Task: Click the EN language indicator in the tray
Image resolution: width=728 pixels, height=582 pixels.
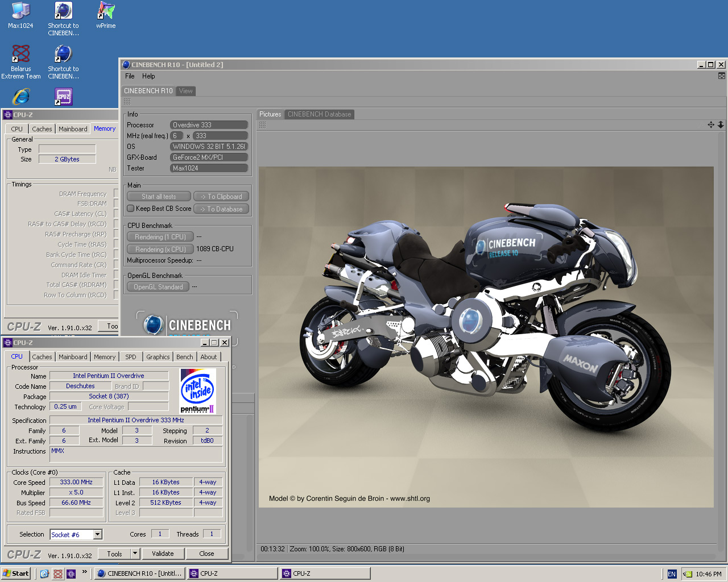Action: [x=672, y=574]
